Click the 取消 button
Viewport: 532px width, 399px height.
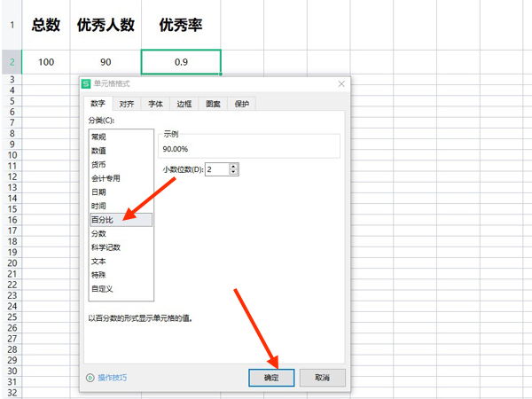coord(321,378)
